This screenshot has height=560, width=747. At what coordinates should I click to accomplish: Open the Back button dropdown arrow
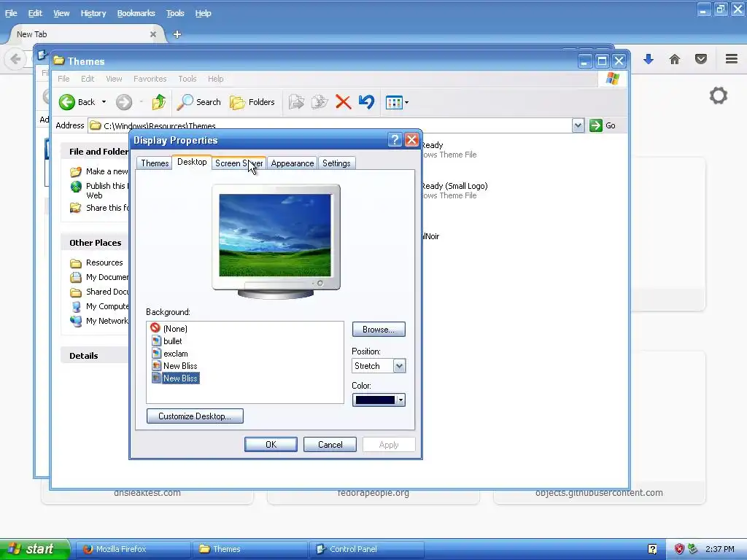[x=104, y=102]
